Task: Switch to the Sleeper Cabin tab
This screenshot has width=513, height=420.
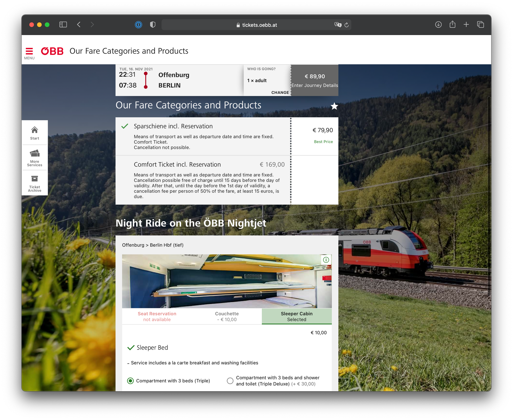Action: [297, 316]
